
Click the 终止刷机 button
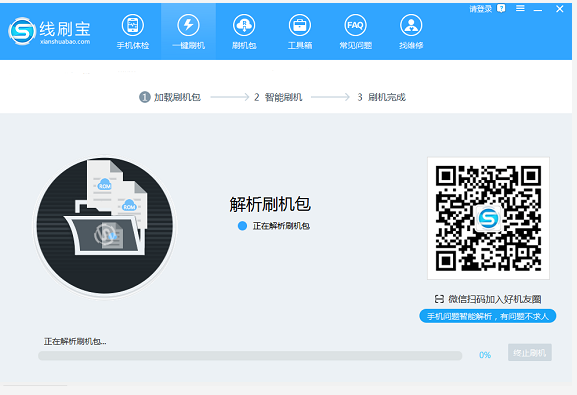click(x=530, y=353)
